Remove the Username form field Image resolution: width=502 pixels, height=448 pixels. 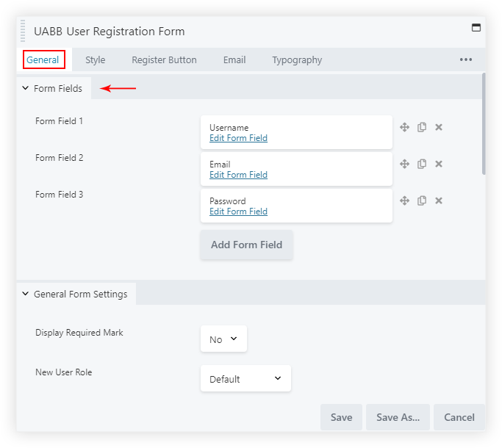coord(439,127)
